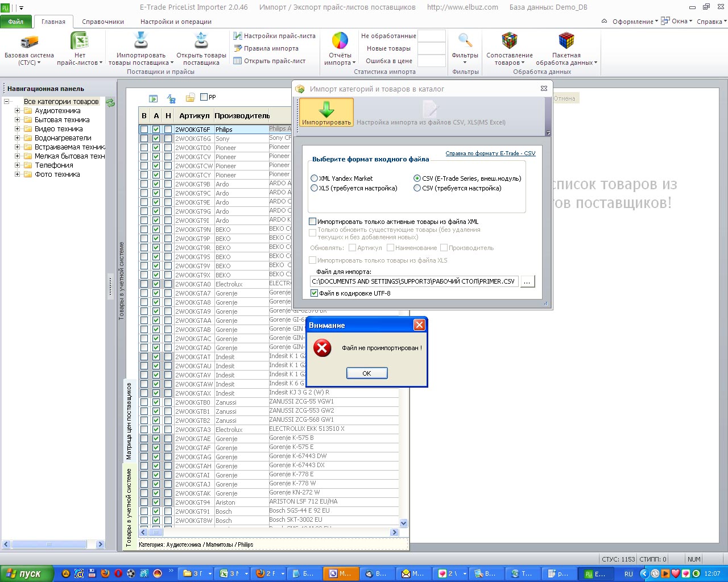Refresh the category tree with green arrows icon
The height and width of the screenshot is (582, 728).
click(110, 102)
